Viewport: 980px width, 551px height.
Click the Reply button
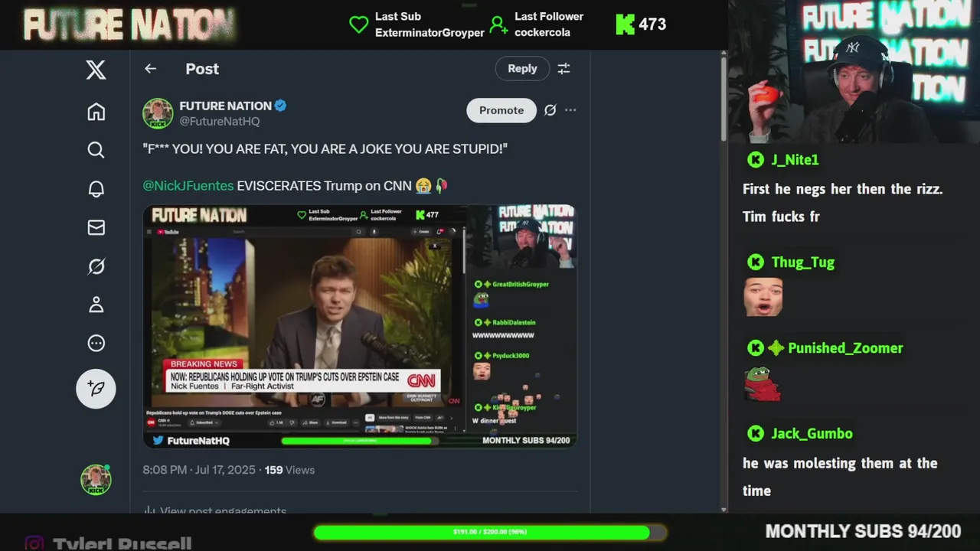(522, 68)
